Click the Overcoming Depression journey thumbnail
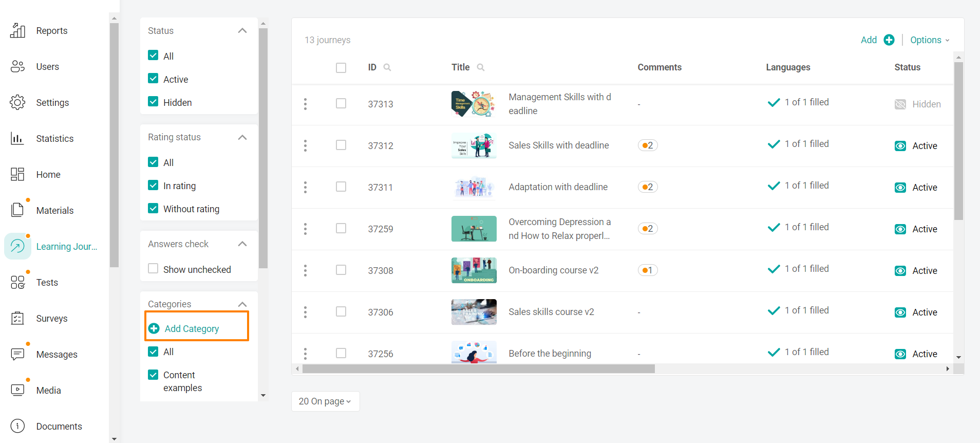 474,229
